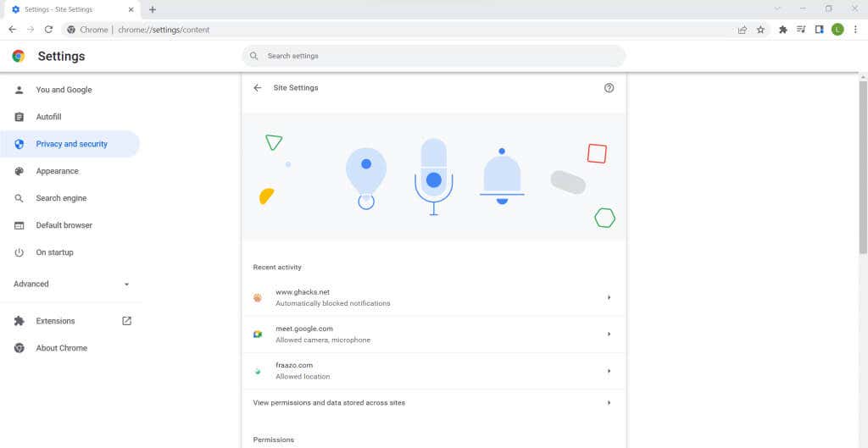Click 'Automatically blocked notifications' text
Image resolution: width=868 pixels, height=448 pixels.
(332, 304)
